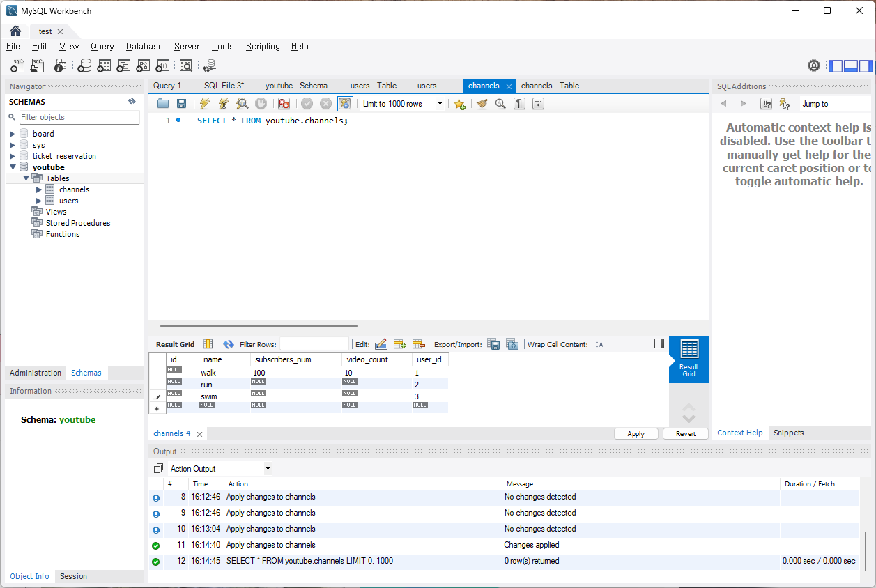Viewport: 876px width, 588px height.
Task: Expand the channels table node
Action: 39,189
